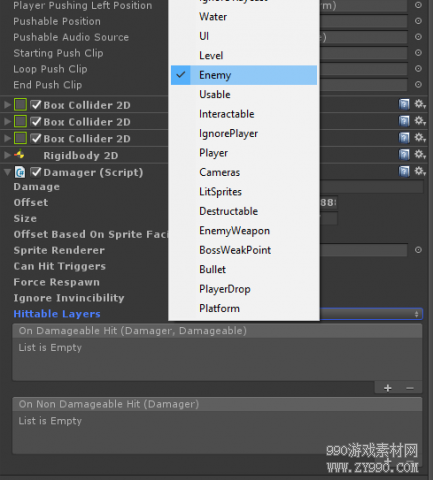Screen dimensions: 433x480
Task: Disable the second Box Collider 2D checkbox
Action: tap(36, 121)
